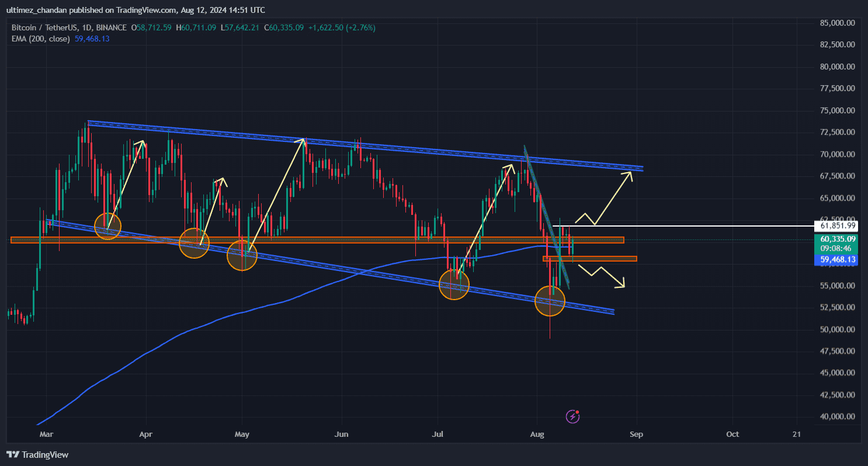Click the 75,000.00 price axis label
The width and height of the screenshot is (868, 466).
pyautogui.click(x=838, y=110)
